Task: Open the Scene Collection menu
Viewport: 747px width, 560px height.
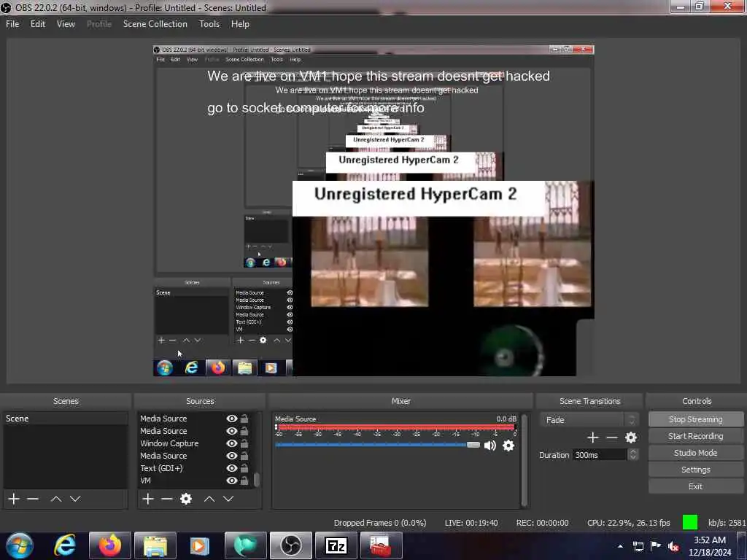Action: click(x=155, y=24)
